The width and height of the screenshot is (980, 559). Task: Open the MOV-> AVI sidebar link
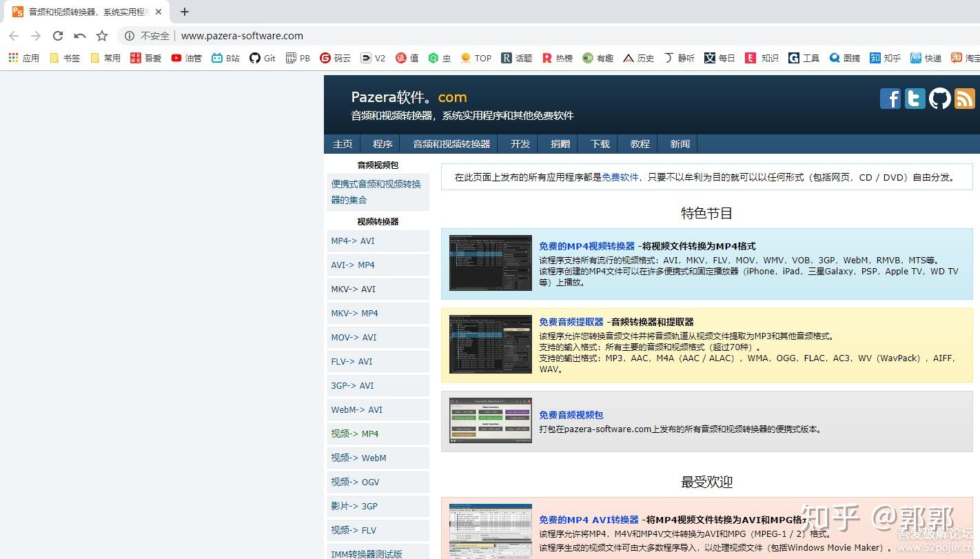point(378,338)
